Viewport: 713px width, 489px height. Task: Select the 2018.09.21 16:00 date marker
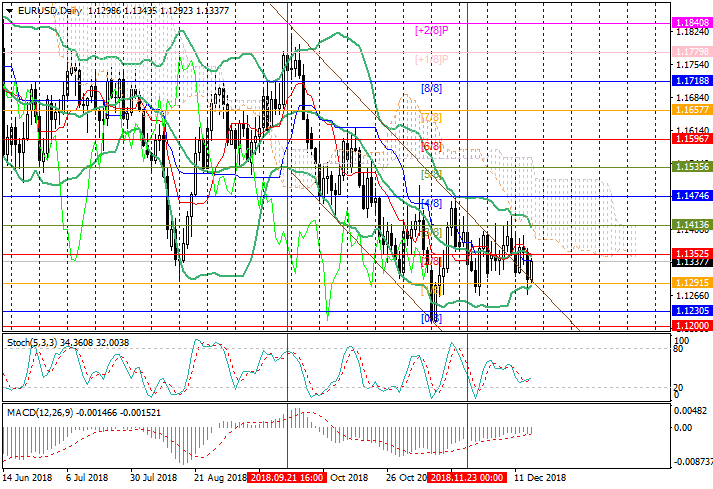tap(286, 479)
